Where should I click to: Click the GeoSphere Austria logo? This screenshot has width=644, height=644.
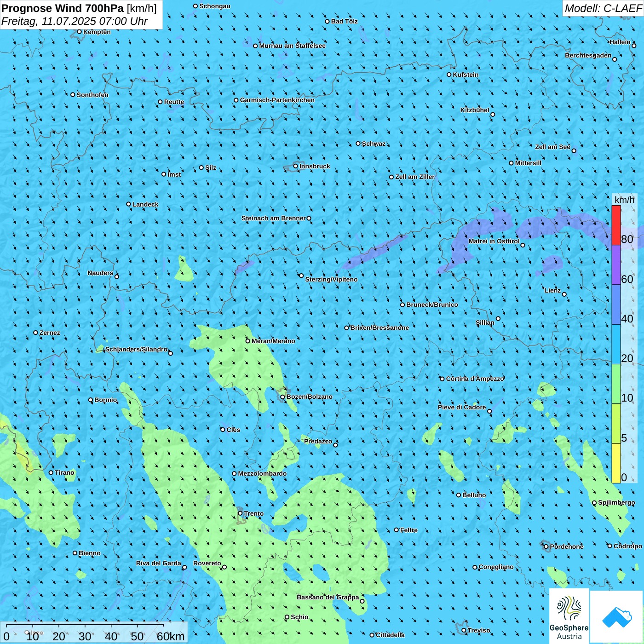point(569,616)
